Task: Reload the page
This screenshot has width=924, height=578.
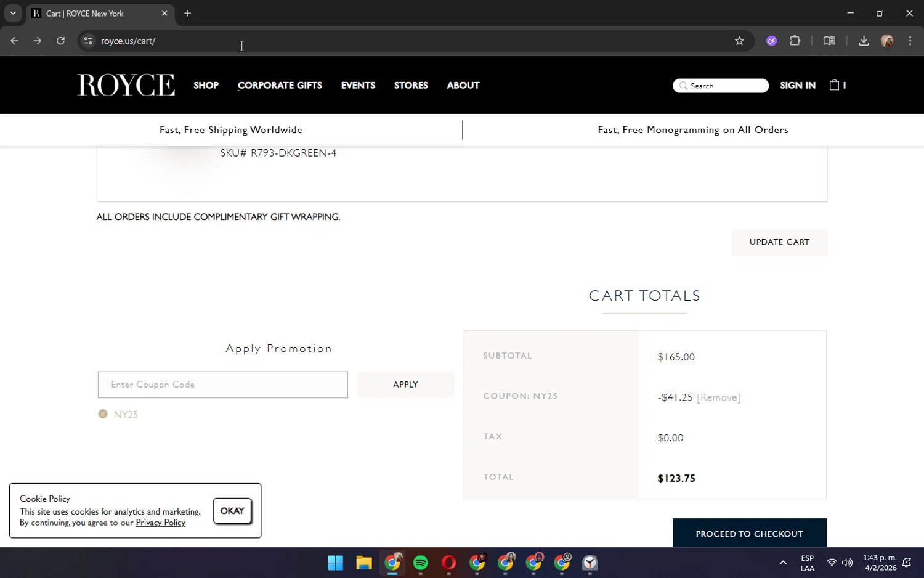Action: coord(60,41)
